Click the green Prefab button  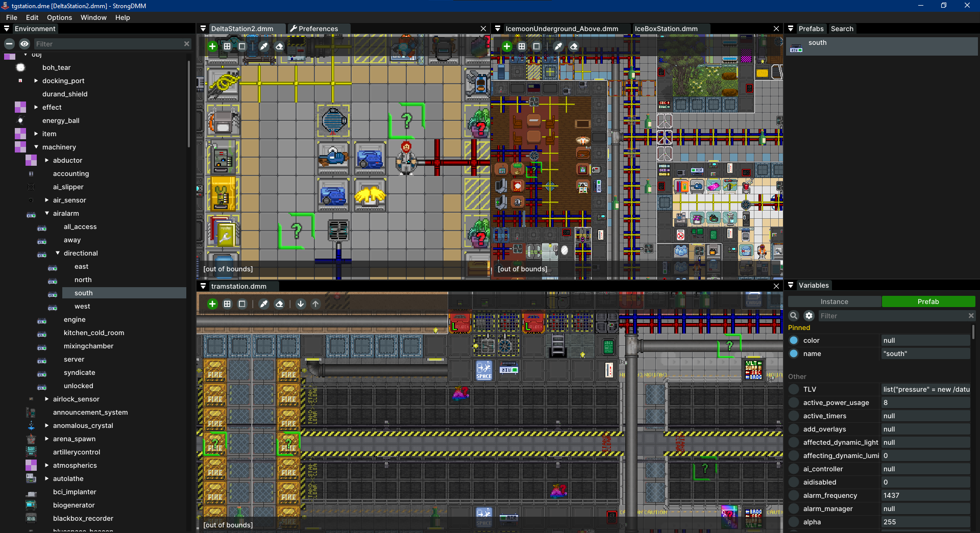pyautogui.click(x=928, y=301)
